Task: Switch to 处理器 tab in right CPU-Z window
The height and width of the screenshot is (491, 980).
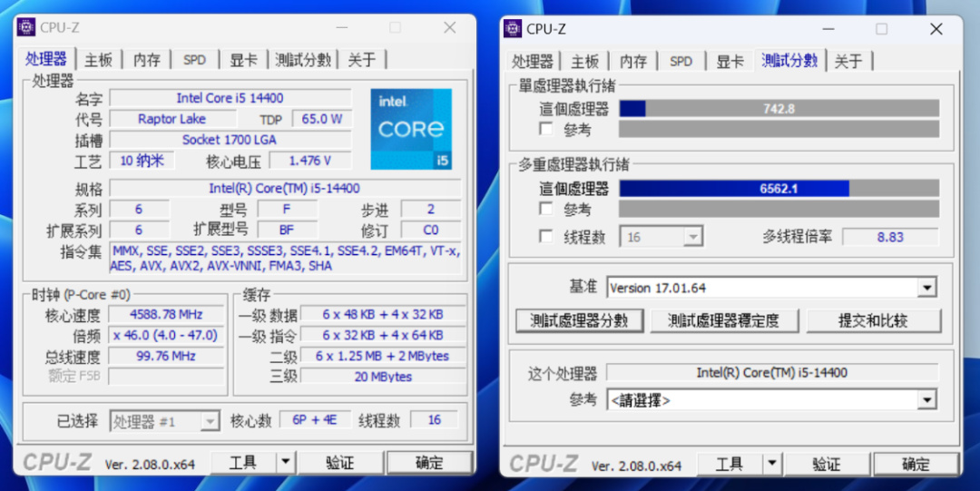Action: pos(533,62)
